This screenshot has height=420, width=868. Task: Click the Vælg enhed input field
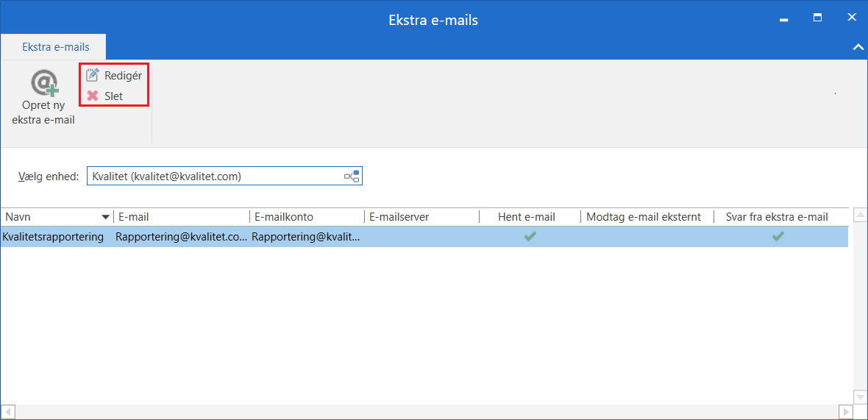pos(213,177)
